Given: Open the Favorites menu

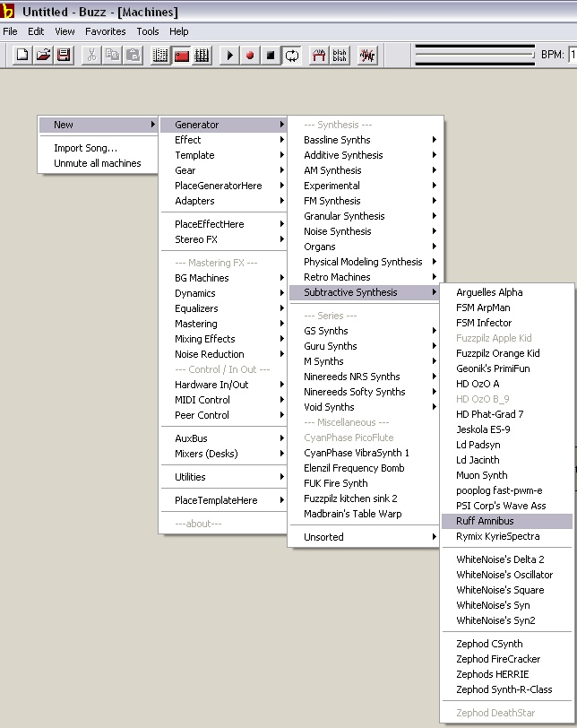Looking at the screenshot, I should pyautogui.click(x=106, y=31).
